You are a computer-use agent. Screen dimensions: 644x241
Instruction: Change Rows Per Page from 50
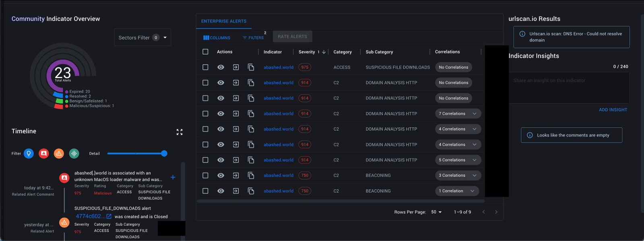pos(436,212)
